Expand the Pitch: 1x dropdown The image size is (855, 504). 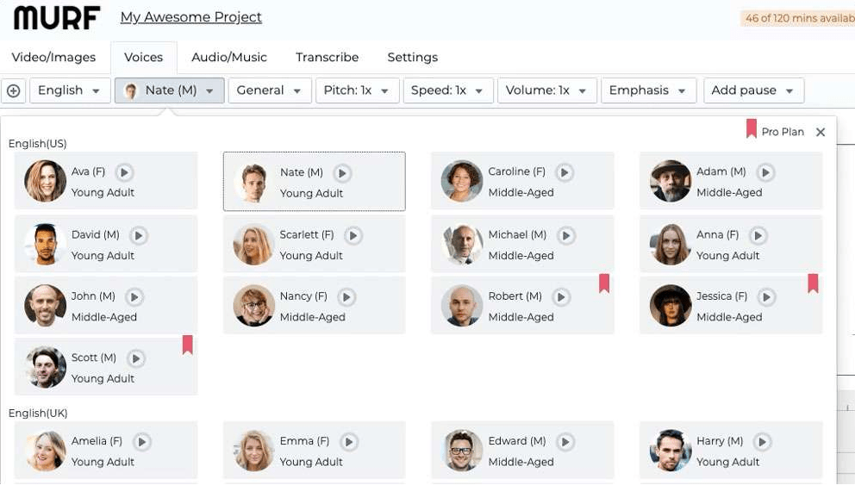[x=357, y=90]
